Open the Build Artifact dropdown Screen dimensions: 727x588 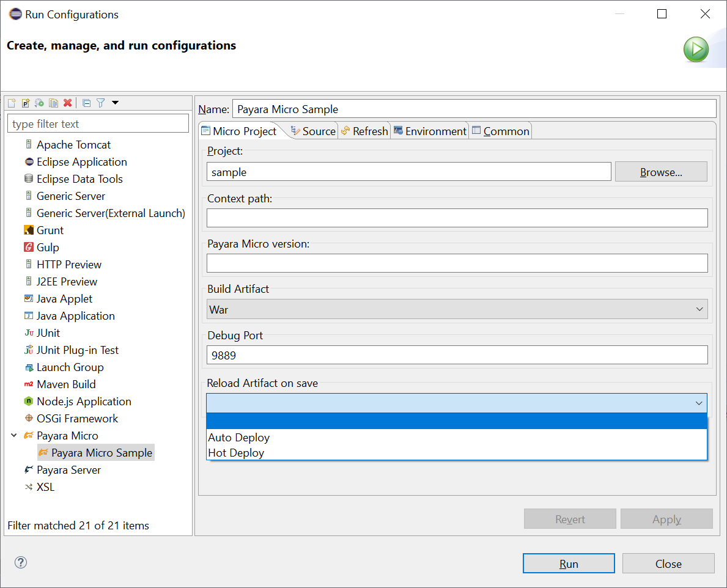(x=699, y=309)
